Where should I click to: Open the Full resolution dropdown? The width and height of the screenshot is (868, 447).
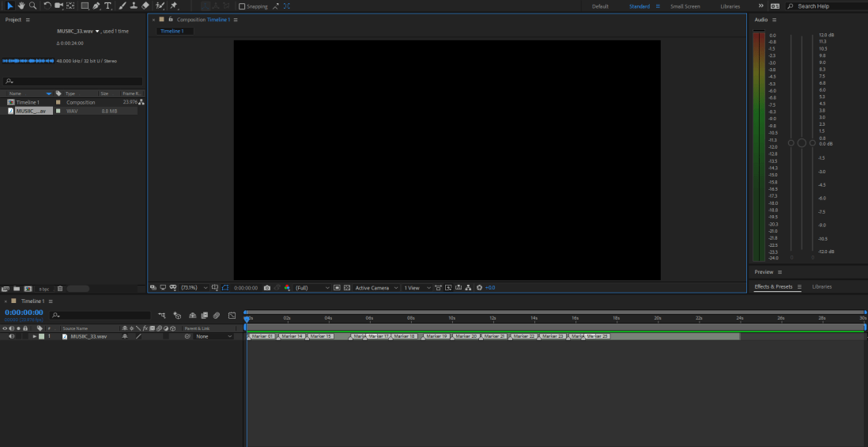pyautogui.click(x=312, y=288)
